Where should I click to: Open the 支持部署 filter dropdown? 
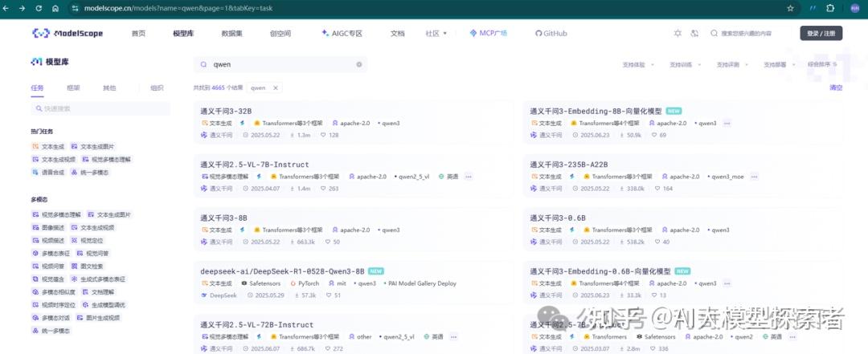click(x=779, y=65)
